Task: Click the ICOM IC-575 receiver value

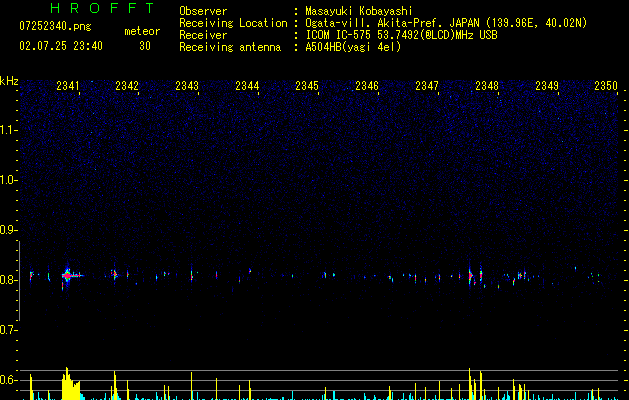Action: [x=401, y=35]
